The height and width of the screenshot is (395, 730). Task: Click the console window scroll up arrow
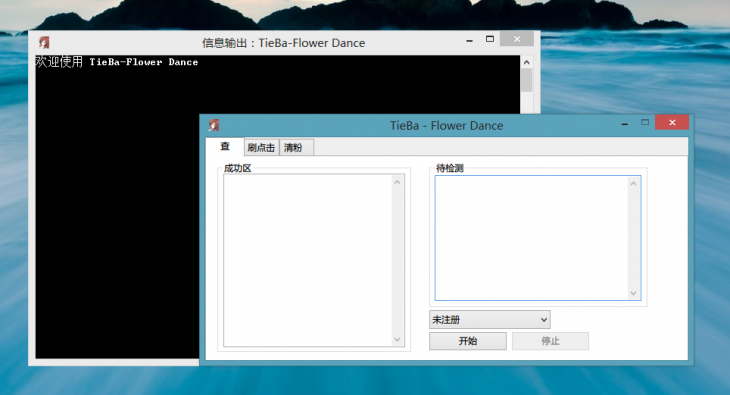pyautogui.click(x=527, y=62)
